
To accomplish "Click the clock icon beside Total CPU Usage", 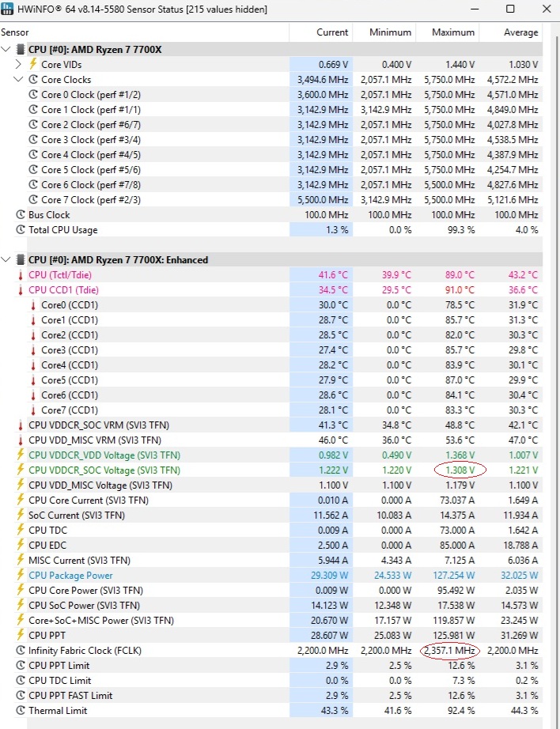I will 21,230.
